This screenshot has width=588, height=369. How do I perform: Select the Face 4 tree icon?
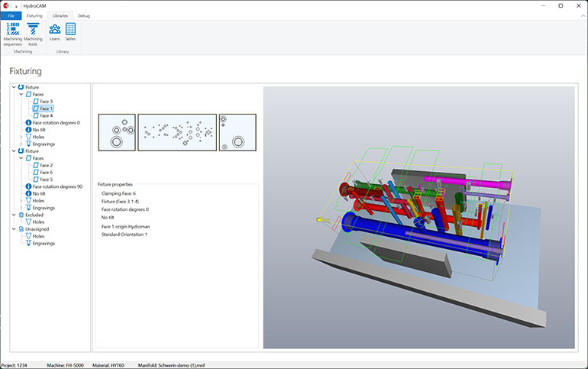pyautogui.click(x=36, y=115)
